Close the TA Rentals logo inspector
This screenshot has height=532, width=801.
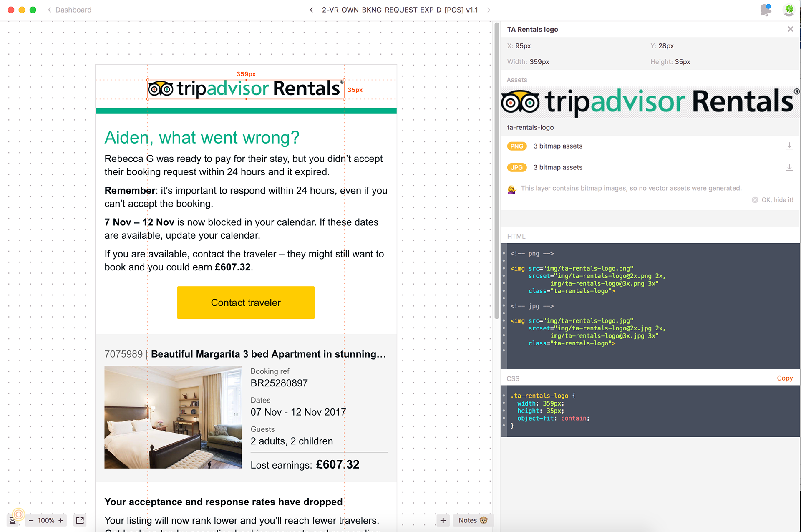point(790,29)
